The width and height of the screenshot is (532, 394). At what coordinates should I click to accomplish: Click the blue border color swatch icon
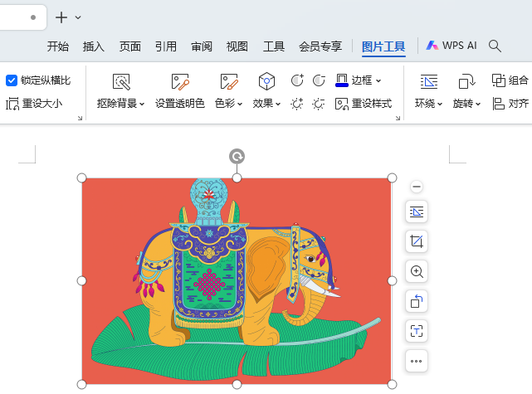[x=342, y=80]
